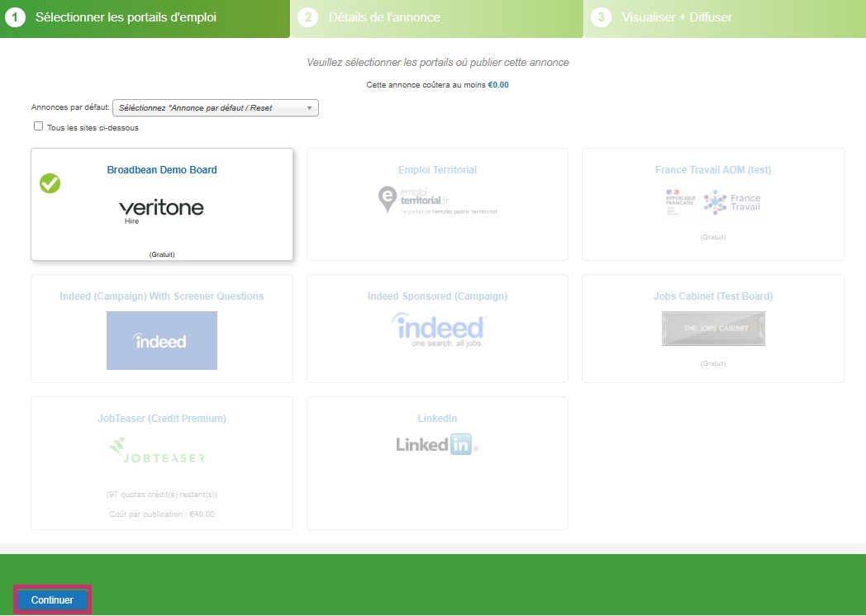This screenshot has height=616, width=866.
Task: Click 'Indeed (Campaign) With Screener Questions' title
Action: [x=162, y=296]
